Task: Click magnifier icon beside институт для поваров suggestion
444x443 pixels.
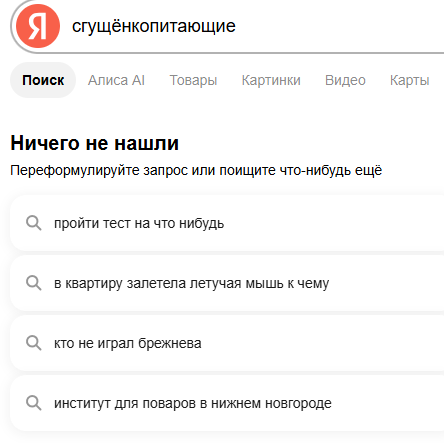Action: (34, 403)
